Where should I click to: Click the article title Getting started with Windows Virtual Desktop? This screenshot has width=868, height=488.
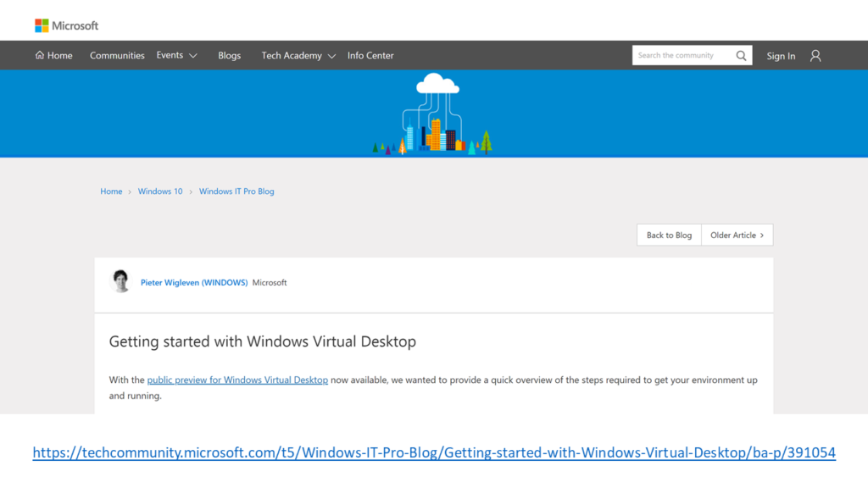(263, 341)
